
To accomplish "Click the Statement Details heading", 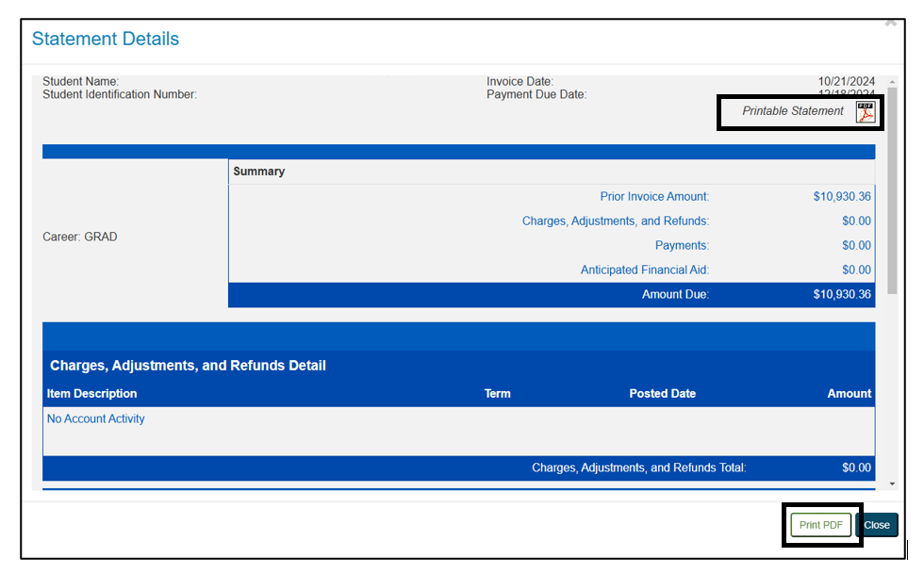I will 105,39.
